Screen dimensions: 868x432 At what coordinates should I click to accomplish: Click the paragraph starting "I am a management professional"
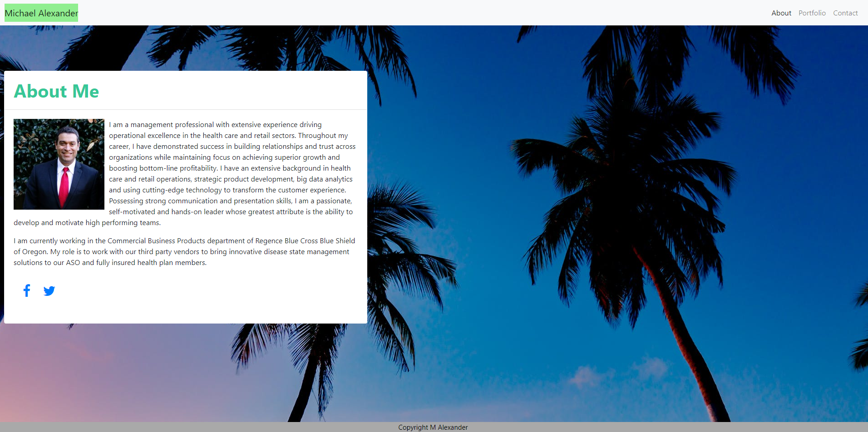click(x=185, y=173)
